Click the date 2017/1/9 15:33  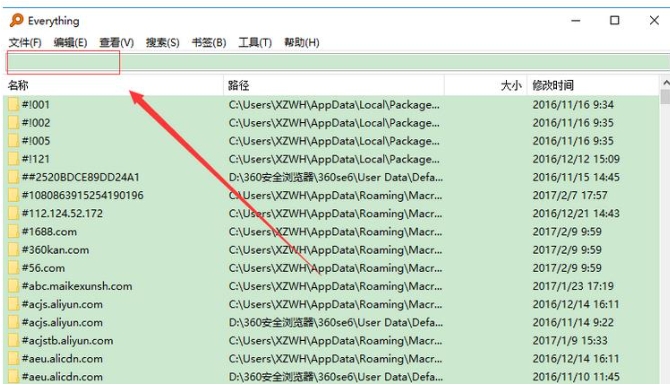[570, 341]
